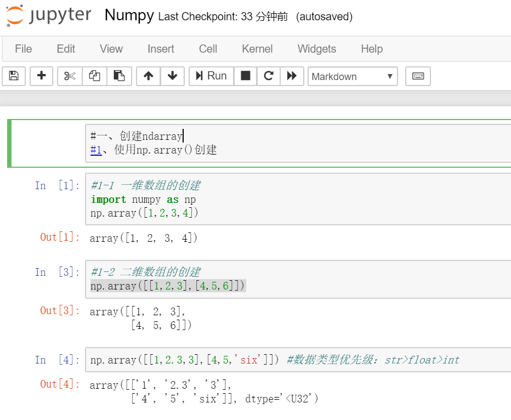Click the Jupyter logo

(49, 15)
